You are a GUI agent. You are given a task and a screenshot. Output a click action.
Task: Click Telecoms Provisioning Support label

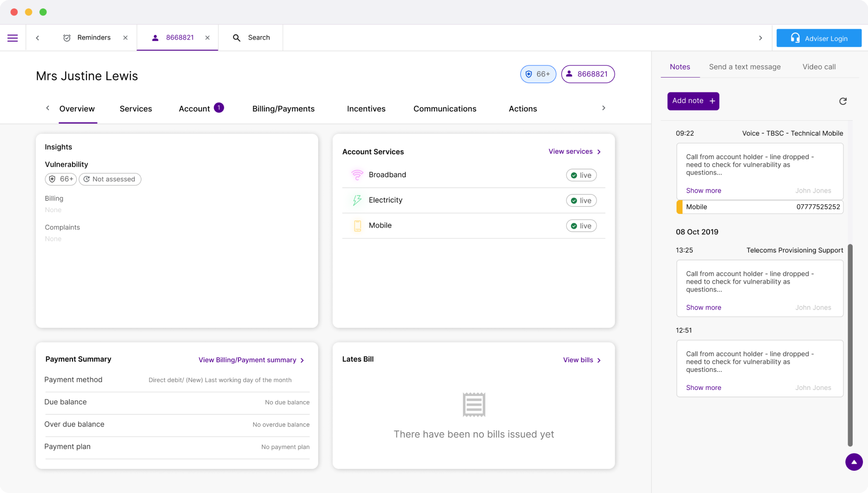[795, 251]
